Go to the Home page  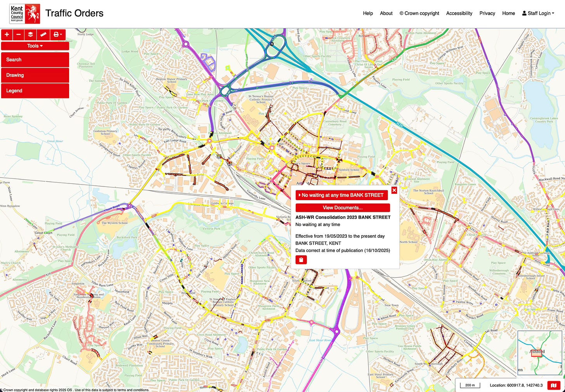(508, 13)
